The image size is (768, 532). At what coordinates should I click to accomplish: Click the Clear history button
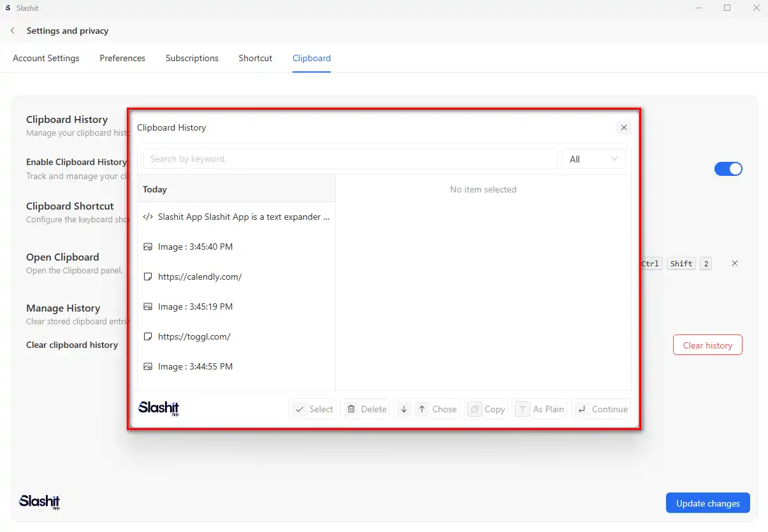[707, 345]
